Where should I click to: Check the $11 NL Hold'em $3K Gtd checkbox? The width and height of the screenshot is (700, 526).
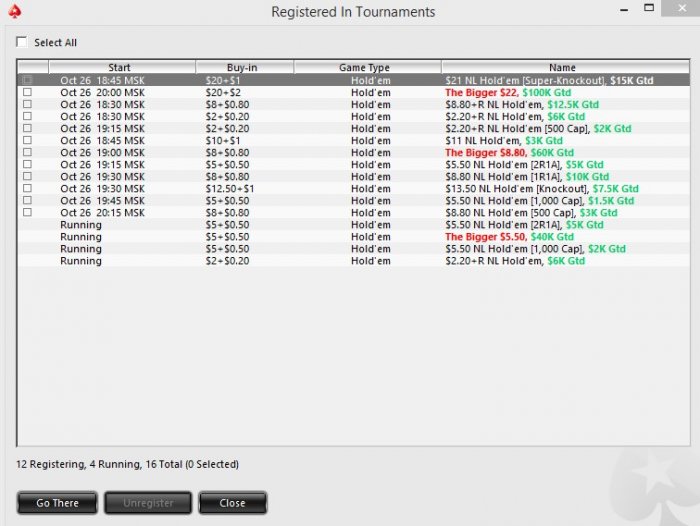[x=27, y=140]
